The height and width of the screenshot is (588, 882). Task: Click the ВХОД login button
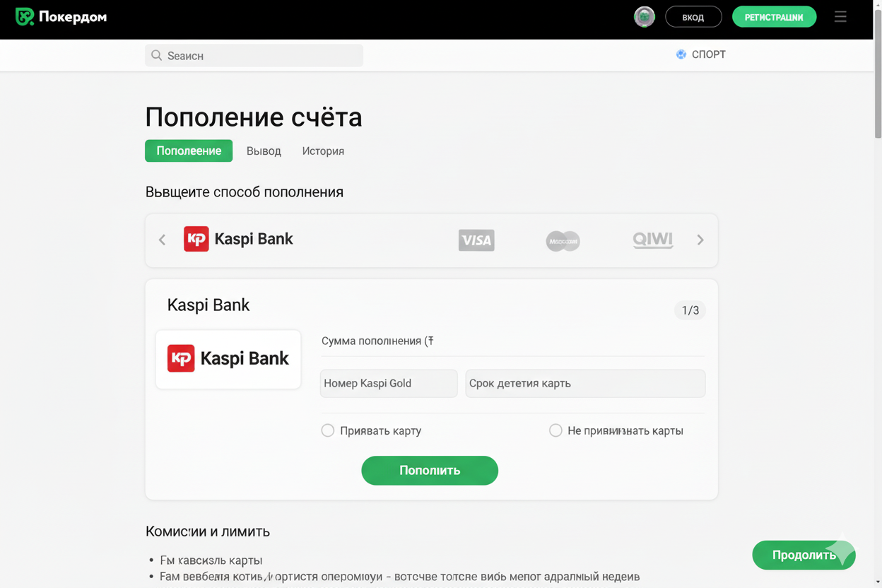tap(693, 17)
